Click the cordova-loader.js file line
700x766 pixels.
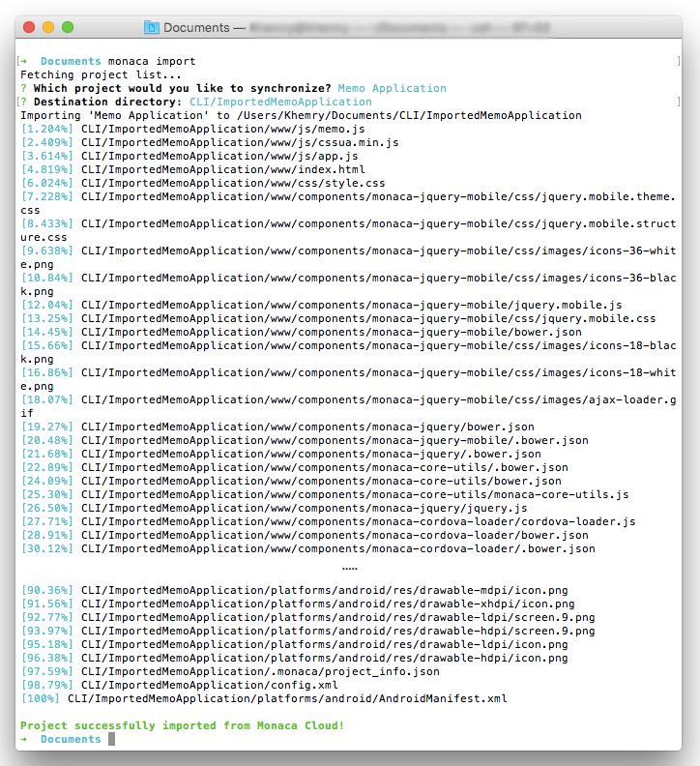pyautogui.click(x=329, y=521)
